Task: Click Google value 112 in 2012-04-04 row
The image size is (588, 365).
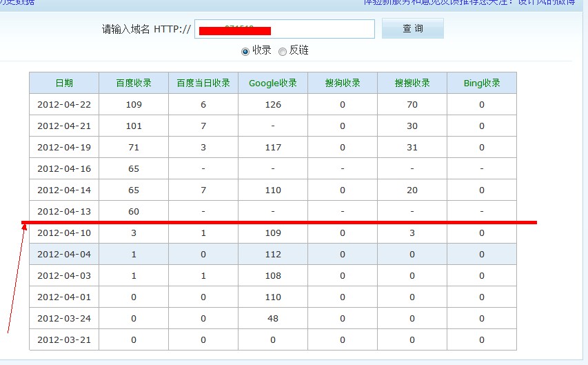Action: [273, 254]
